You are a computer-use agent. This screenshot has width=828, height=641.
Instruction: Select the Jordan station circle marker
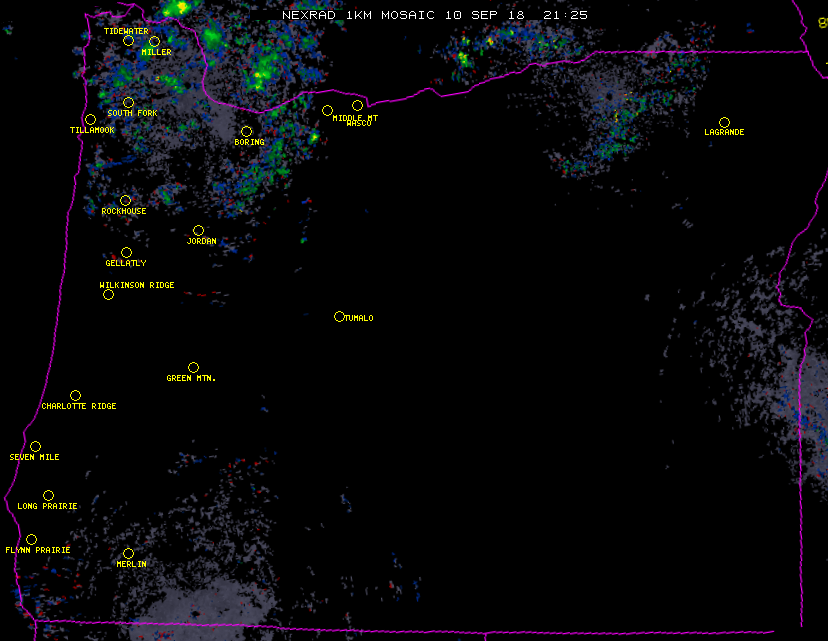198,230
